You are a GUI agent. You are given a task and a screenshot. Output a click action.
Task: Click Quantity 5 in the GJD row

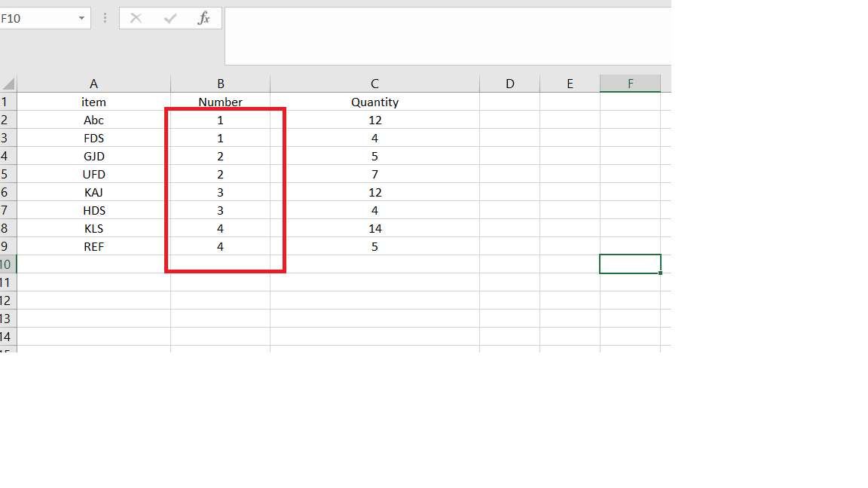point(374,156)
